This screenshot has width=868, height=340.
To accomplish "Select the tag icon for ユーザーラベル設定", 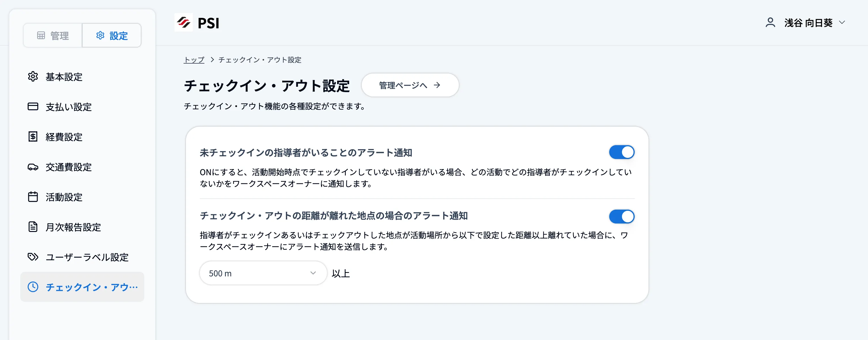I will pos(33,257).
